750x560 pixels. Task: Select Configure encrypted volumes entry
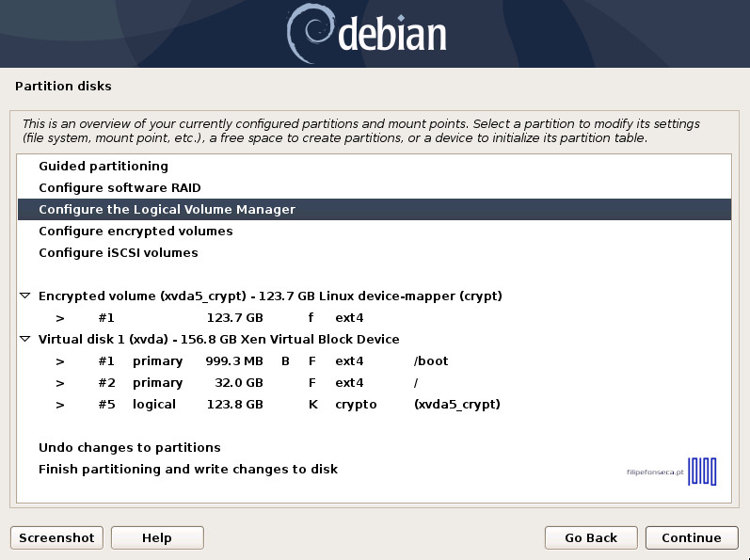point(136,232)
